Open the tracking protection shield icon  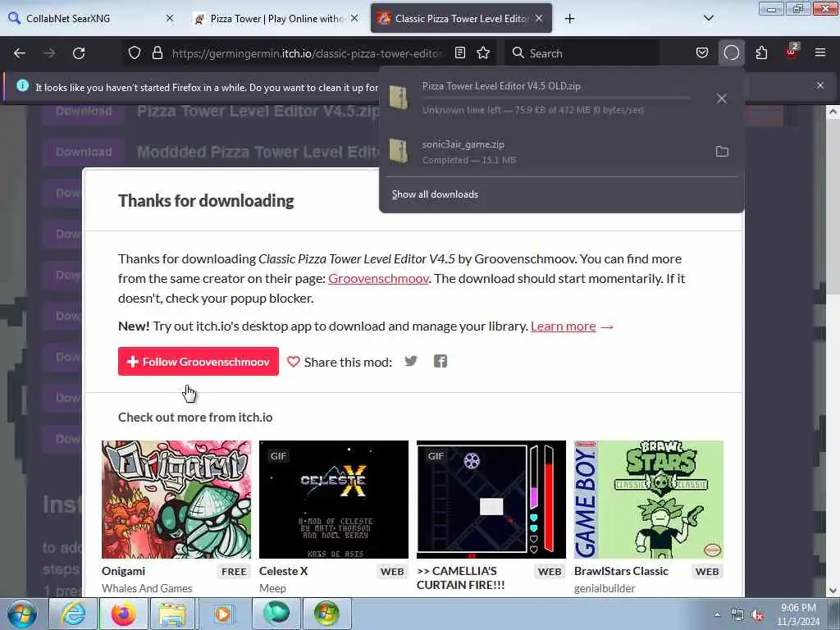pyautogui.click(x=135, y=53)
